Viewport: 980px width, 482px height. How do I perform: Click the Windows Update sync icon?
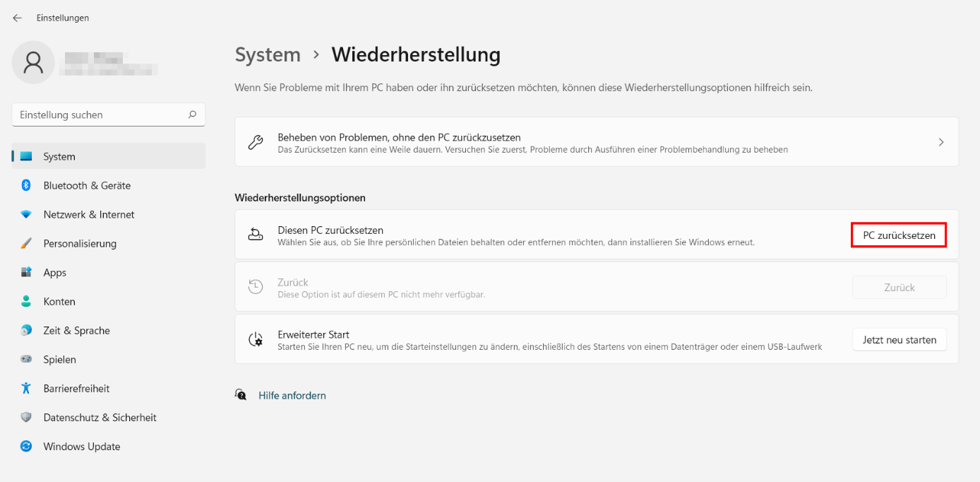(x=26, y=446)
